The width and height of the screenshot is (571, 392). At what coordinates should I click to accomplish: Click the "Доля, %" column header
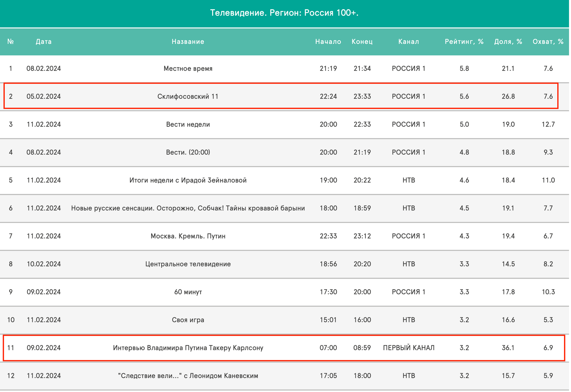[x=508, y=42]
